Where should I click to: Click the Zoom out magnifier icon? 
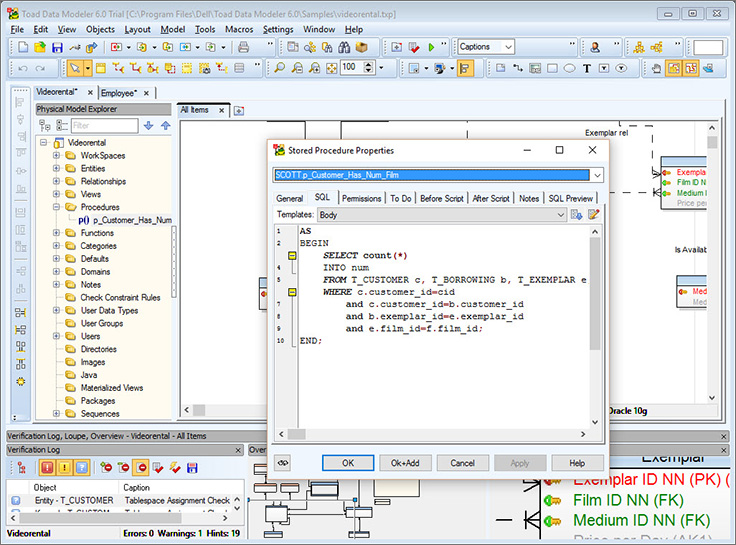pyautogui.click(x=297, y=69)
